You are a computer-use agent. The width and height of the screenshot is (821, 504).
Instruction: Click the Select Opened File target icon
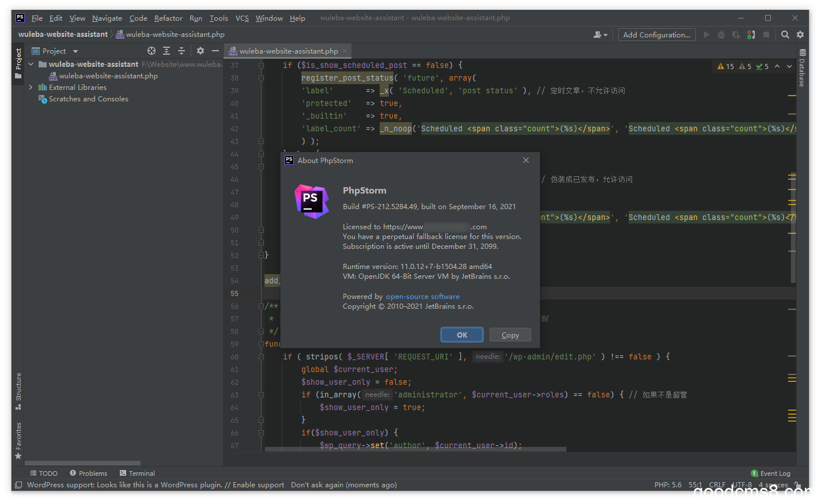point(152,51)
